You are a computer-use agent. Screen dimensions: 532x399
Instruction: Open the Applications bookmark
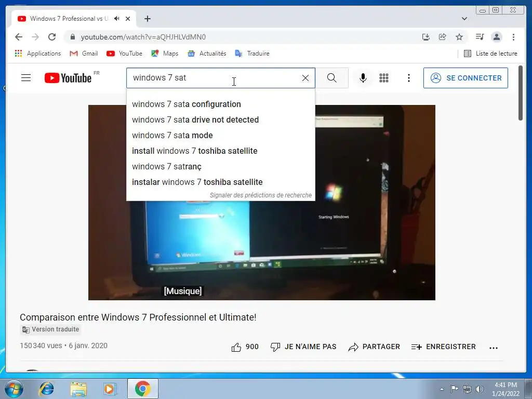pos(37,54)
